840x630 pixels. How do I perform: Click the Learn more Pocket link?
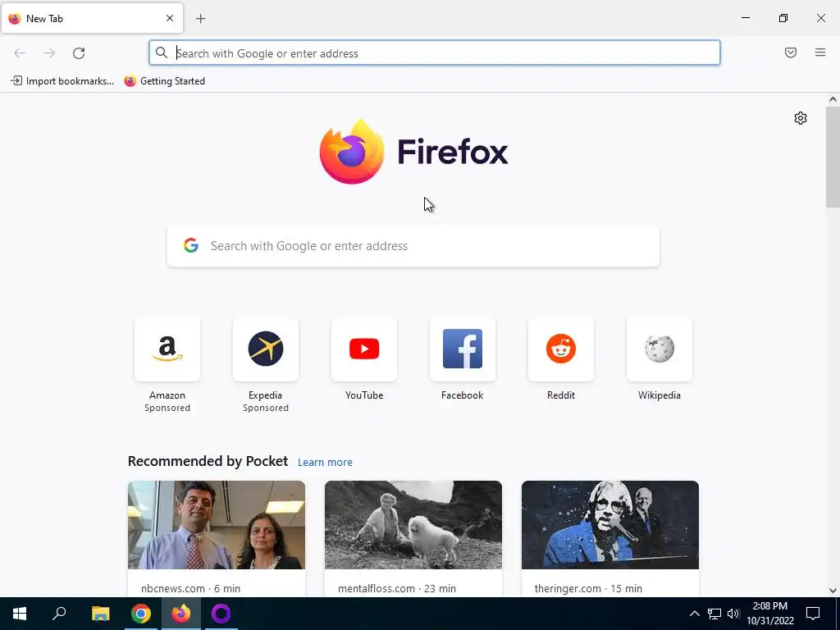(325, 463)
